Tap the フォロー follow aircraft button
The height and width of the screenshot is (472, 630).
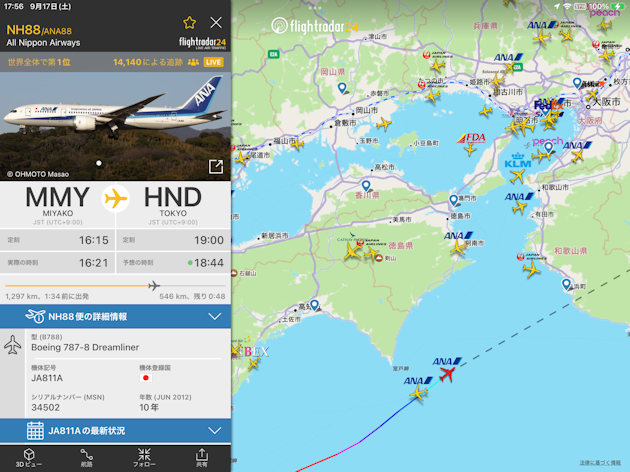pos(144,458)
